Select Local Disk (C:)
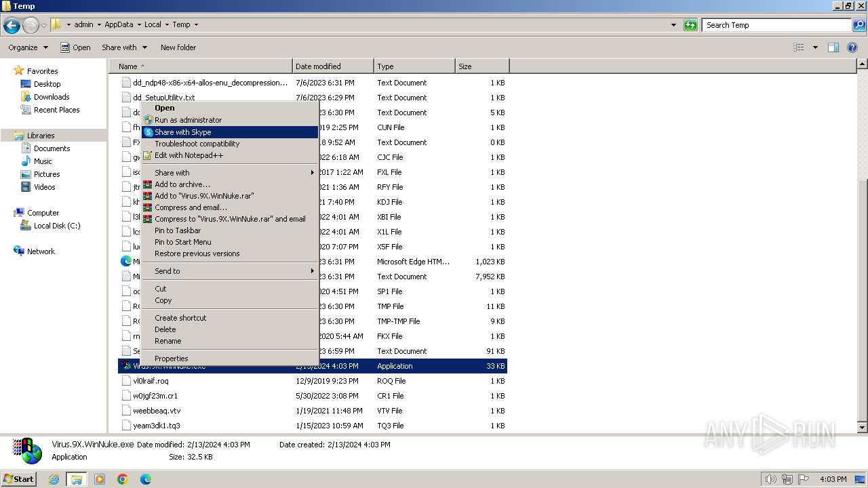Screen dimensions: 868x488 (x=57, y=226)
